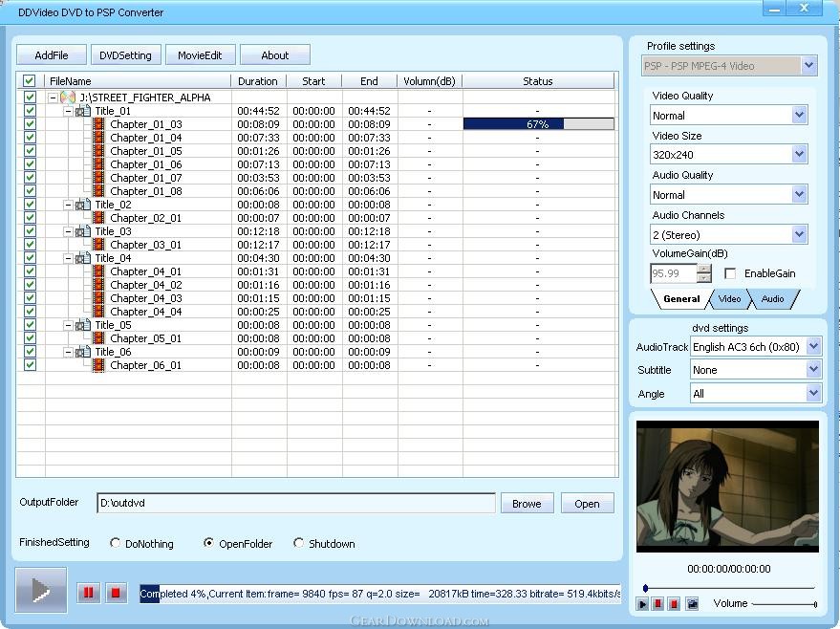Toggle the select-all checkbox in the header

pos(30,81)
